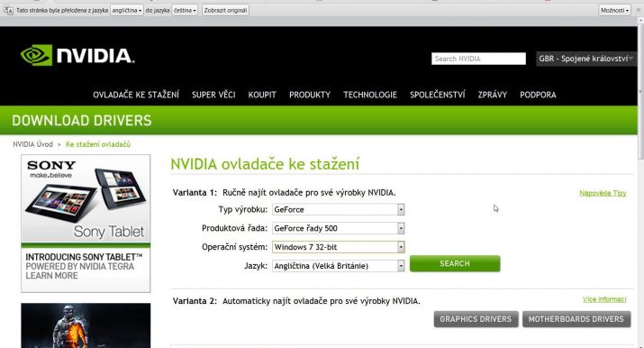Expand the 'Operační systém' Windows 7 32-bit dropdown
Viewport: 644px width, 348px height.
[339, 247]
